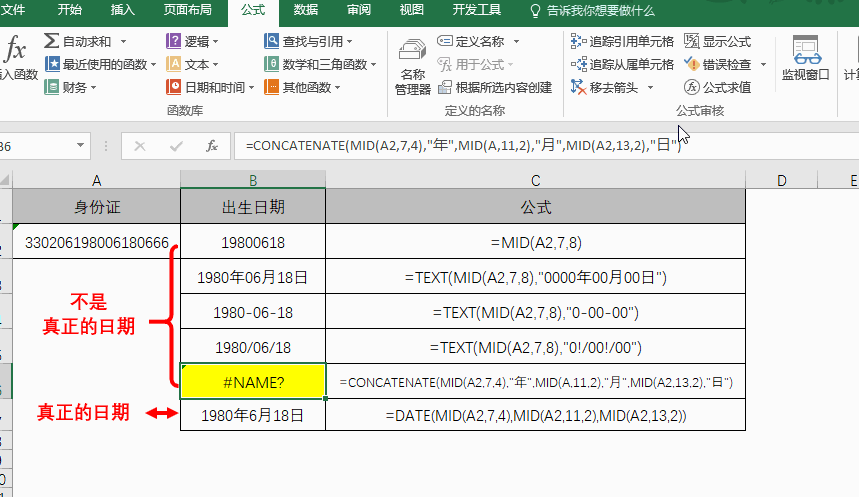
Task: Switch to the Data ribbon tab
Action: pos(306,11)
